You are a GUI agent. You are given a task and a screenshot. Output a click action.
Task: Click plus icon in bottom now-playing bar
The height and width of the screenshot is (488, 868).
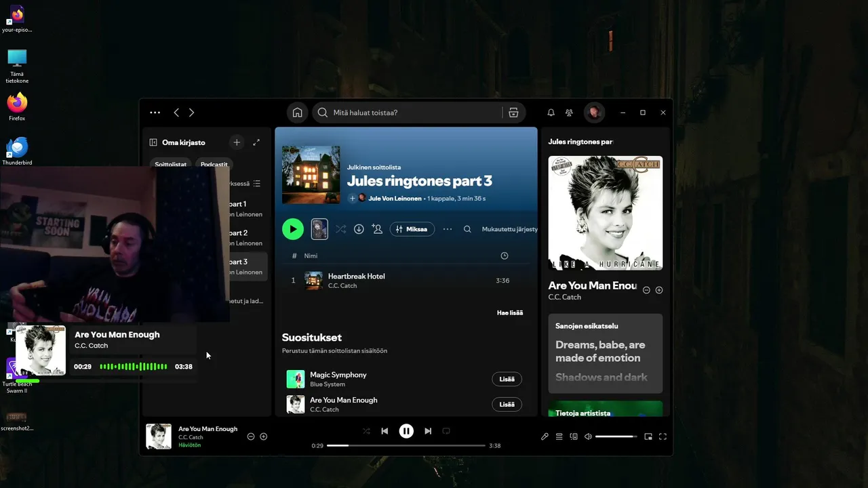tap(264, 436)
